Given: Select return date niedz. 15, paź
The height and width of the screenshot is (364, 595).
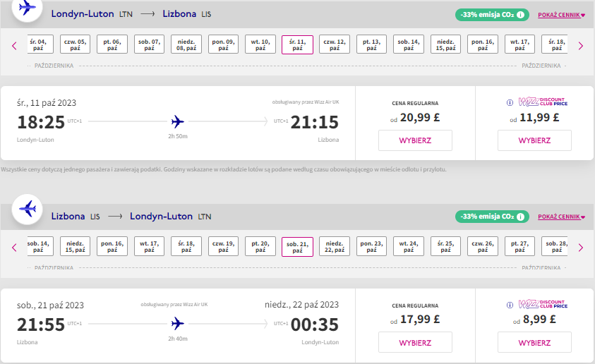Looking at the screenshot, I should pos(75,246).
